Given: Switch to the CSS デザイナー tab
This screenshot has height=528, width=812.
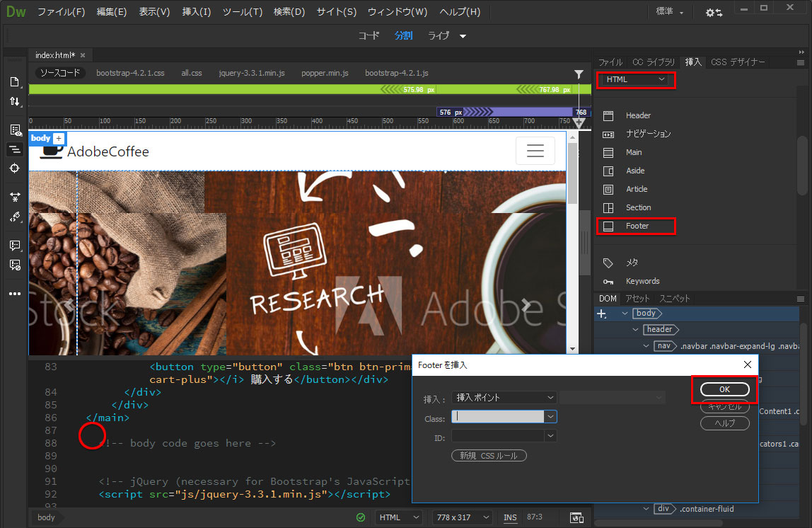Looking at the screenshot, I should (738, 62).
